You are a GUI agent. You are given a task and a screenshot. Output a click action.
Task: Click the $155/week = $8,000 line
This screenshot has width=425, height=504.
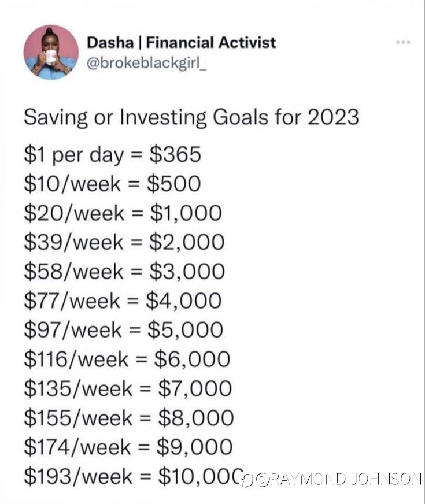[129, 418]
